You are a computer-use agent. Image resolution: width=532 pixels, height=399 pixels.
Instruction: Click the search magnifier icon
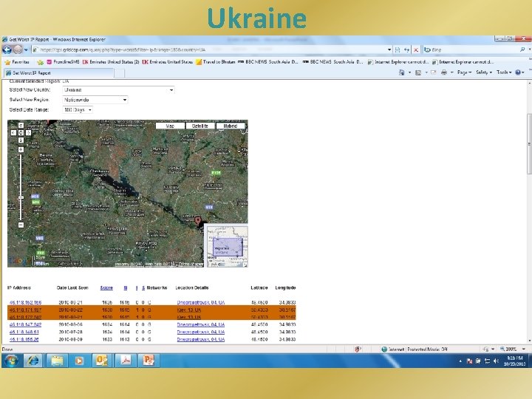522,50
